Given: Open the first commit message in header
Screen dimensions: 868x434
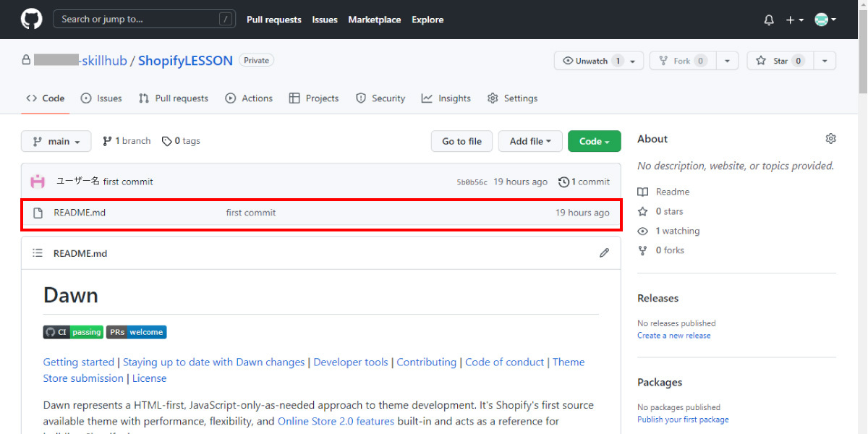Looking at the screenshot, I should (x=128, y=182).
